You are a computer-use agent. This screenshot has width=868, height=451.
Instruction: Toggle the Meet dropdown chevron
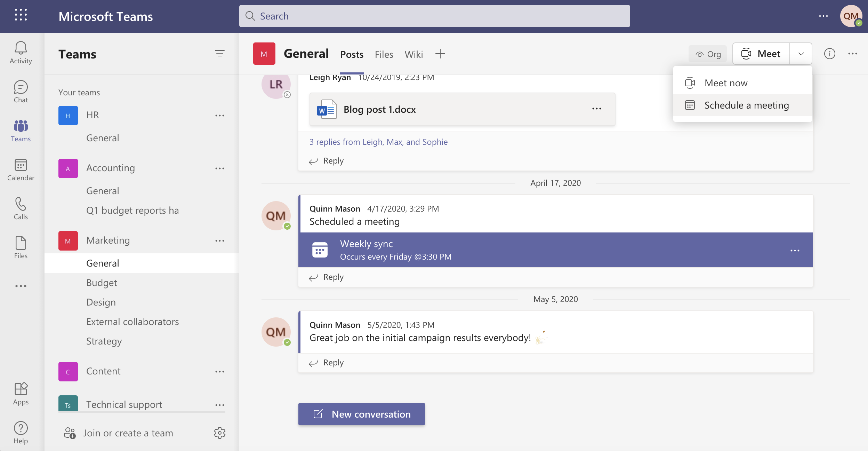(x=801, y=54)
